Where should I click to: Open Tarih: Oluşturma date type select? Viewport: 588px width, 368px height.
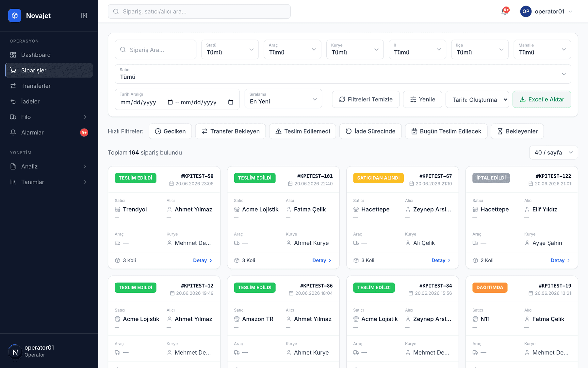[x=477, y=99]
